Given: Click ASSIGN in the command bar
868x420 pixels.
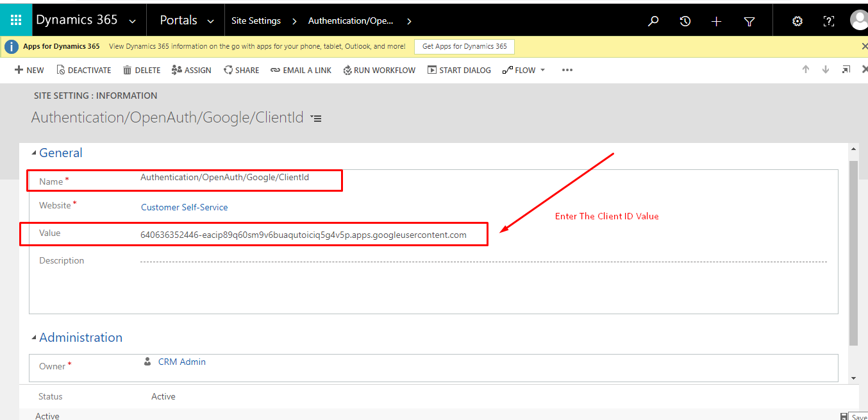Looking at the screenshot, I should (x=192, y=70).
